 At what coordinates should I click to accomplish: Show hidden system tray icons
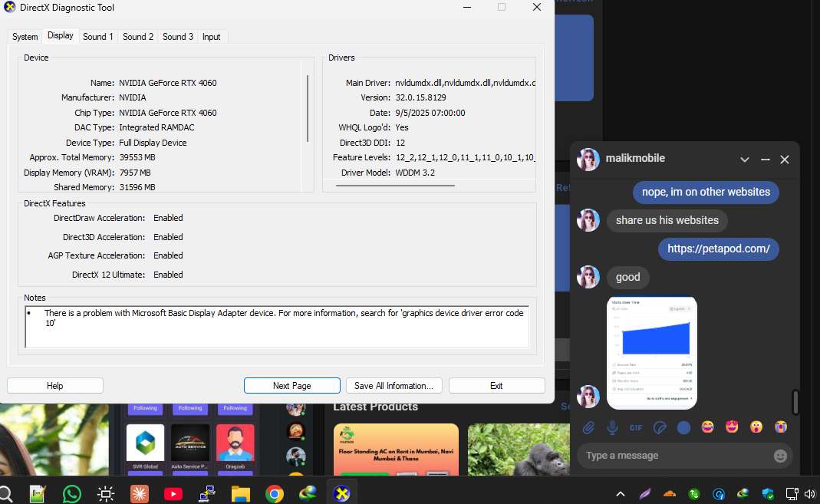point(621,493)
